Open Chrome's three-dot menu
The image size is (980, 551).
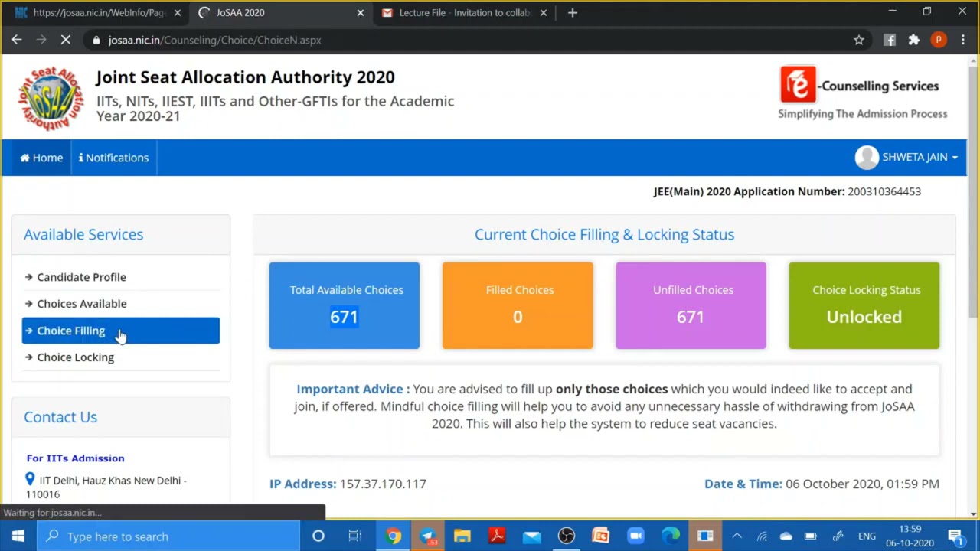click(962, 40)
